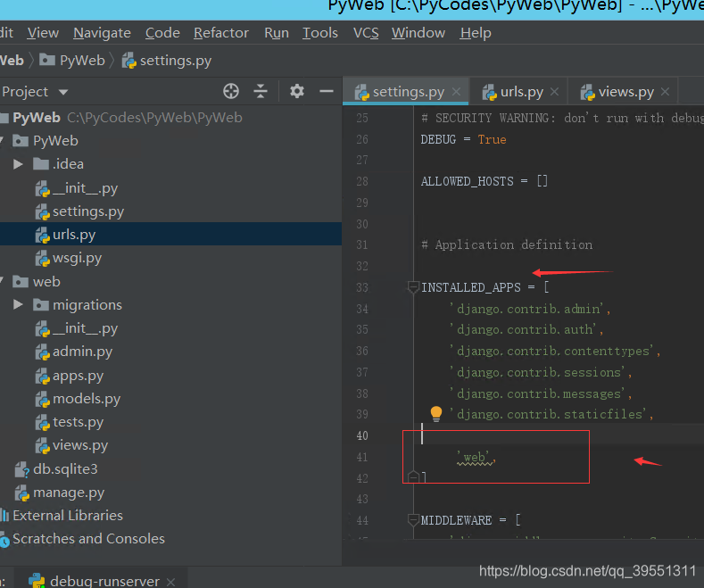Click the Collapse All icon in Project panel
The width and height of the screenshot is (704, 588).
pos(261,91)
